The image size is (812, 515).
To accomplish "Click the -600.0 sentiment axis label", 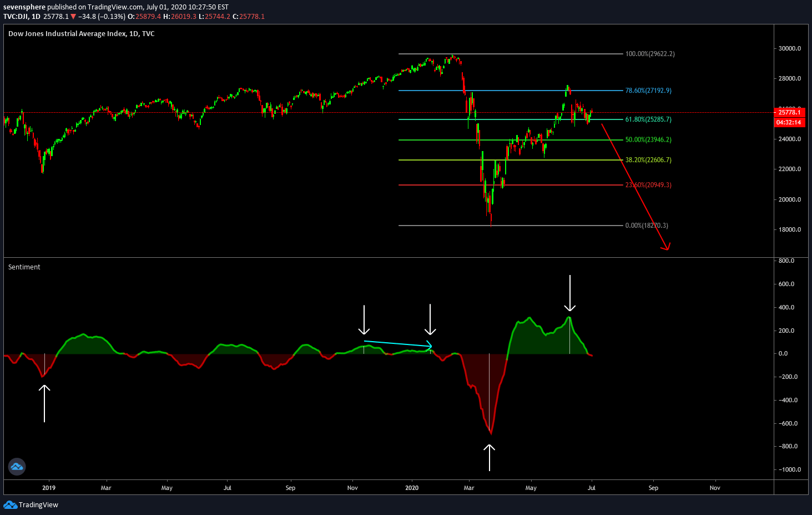I will coord(788,423).
